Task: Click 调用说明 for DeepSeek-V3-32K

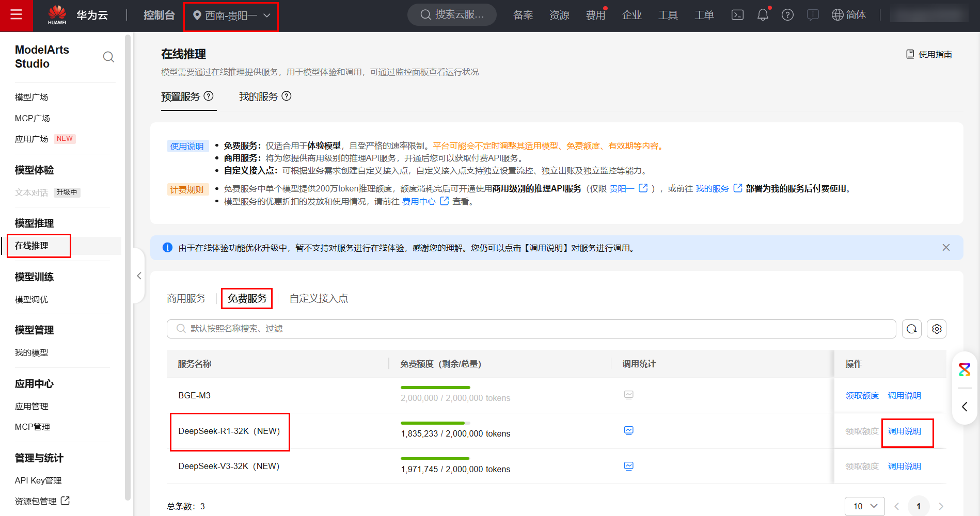Action: (x=904, y=466)
